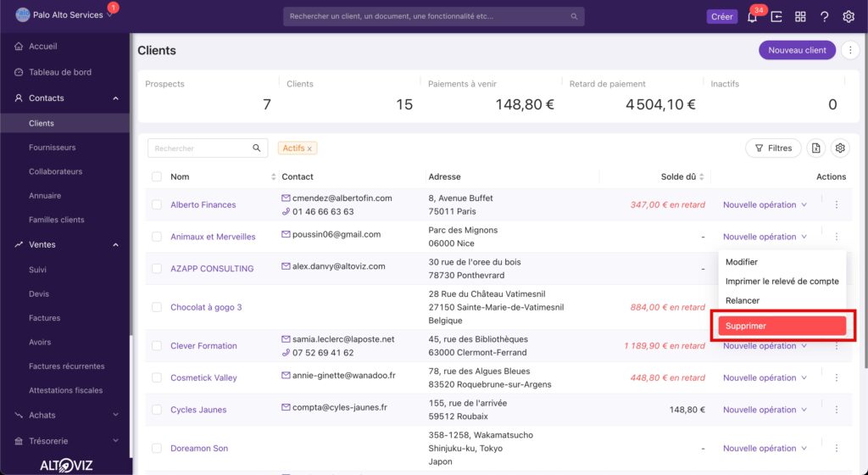Open the Filtres button
Screen dimensions: 868x475
pos(773,148)
